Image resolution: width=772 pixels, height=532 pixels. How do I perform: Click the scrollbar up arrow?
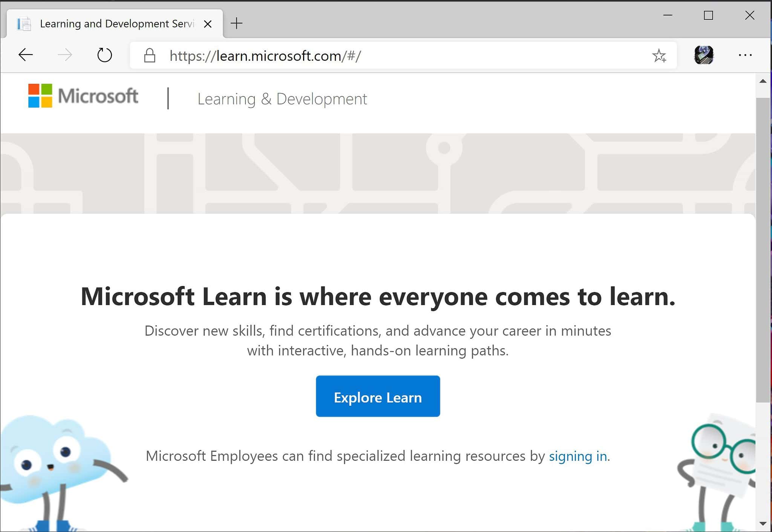pos(763,81)
